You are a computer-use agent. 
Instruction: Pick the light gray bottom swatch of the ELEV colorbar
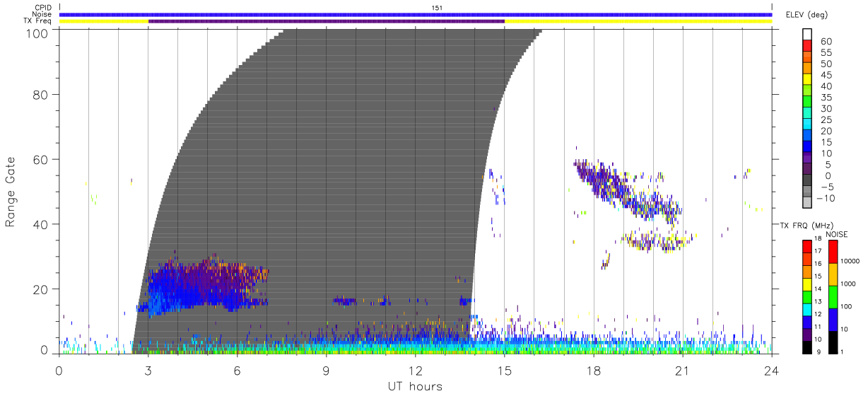[x=807, y=203]
